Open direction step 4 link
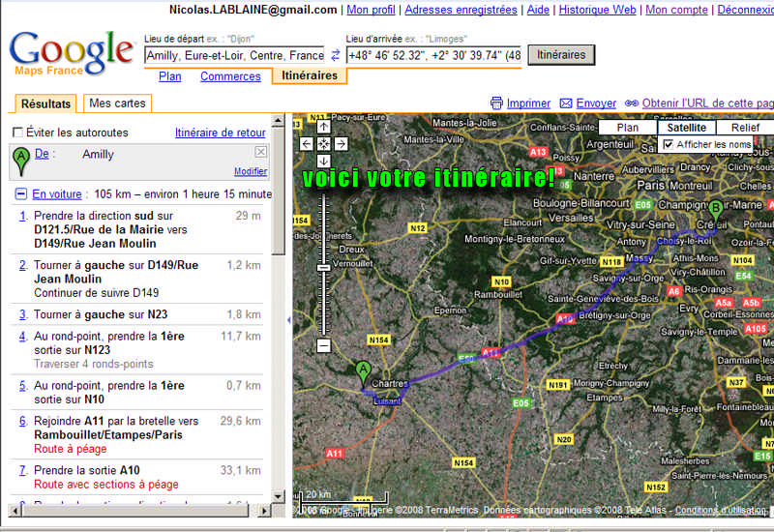Viewport: 774px width, 532px height. coord(22,336)
